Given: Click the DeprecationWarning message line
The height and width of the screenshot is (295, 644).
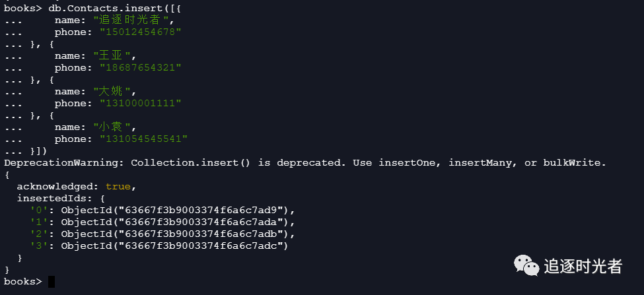Looking at the screenshot, I should [304, 162].
